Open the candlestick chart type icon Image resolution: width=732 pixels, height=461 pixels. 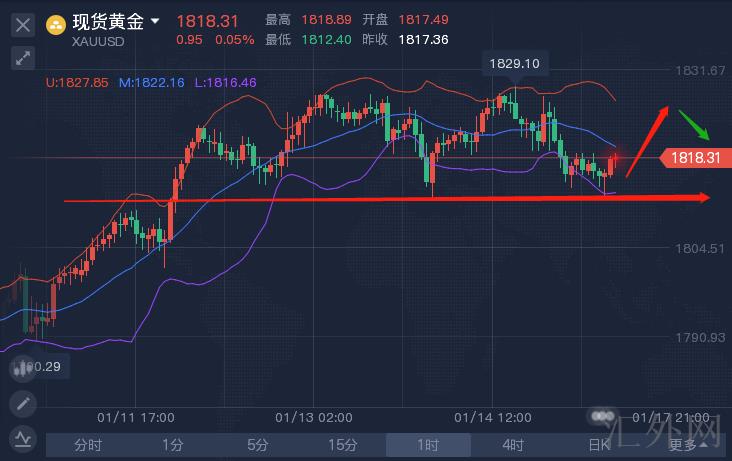pos(23,368)
